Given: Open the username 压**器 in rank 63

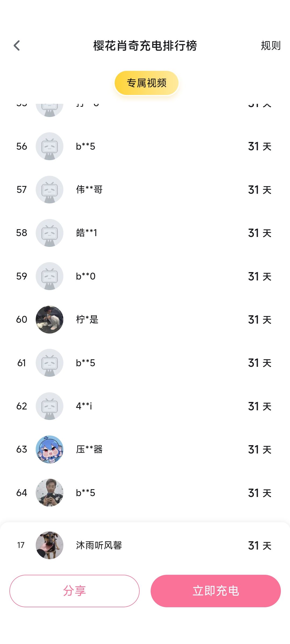Looking at the screenshot, I should pyautogui.click(x=89, y=449).
